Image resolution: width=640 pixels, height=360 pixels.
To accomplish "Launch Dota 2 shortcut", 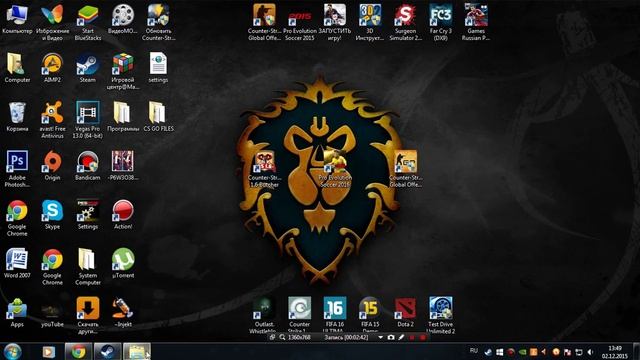I will [405, 313].
